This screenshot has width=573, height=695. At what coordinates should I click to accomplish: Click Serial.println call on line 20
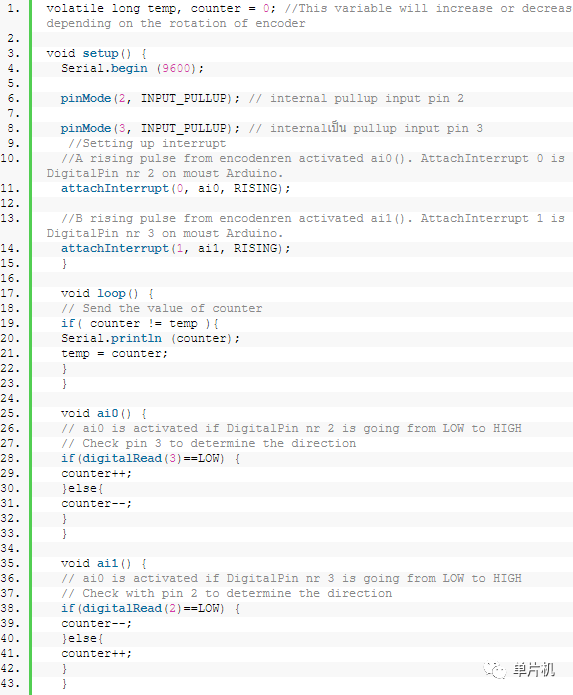click(150, 338)
